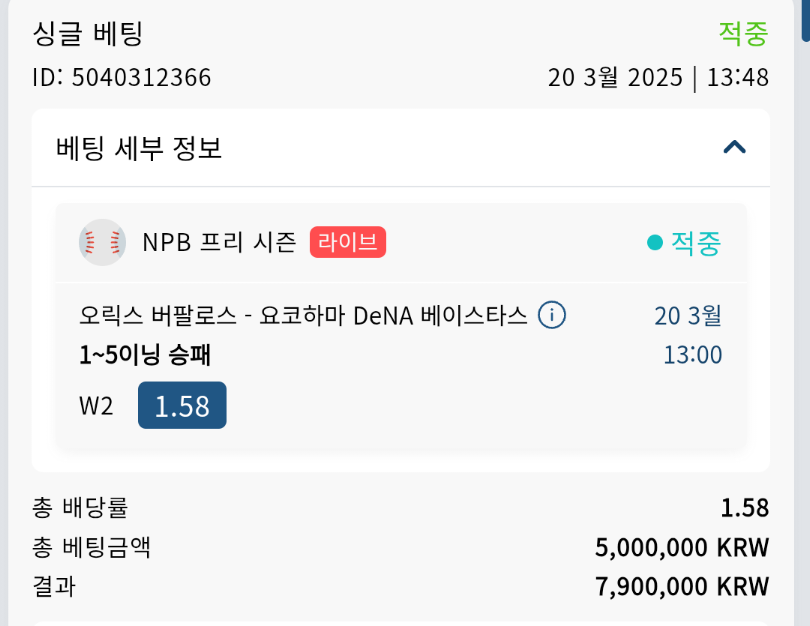Viewport: 810px width, 626px height.
Task: Click the 7,900,000 KRW result amount
Action: pos(681,586)
